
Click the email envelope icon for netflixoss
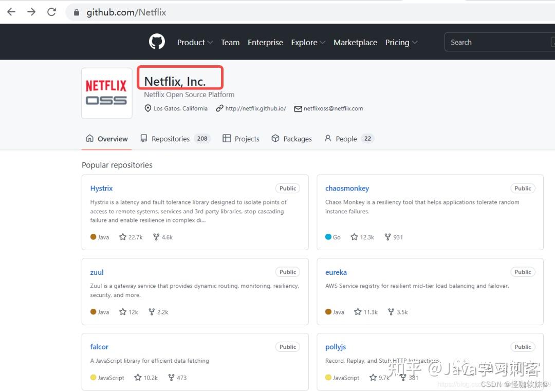tap(298, 108)
